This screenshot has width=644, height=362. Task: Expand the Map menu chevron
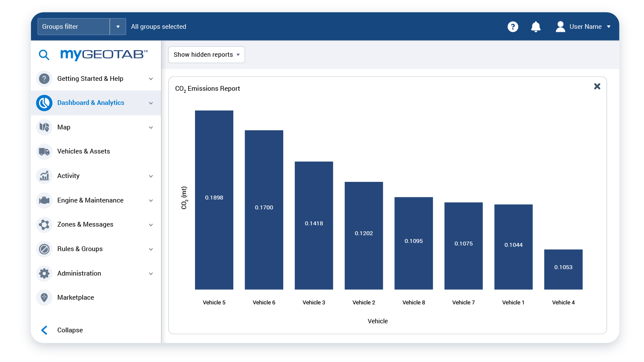point(151,127)
